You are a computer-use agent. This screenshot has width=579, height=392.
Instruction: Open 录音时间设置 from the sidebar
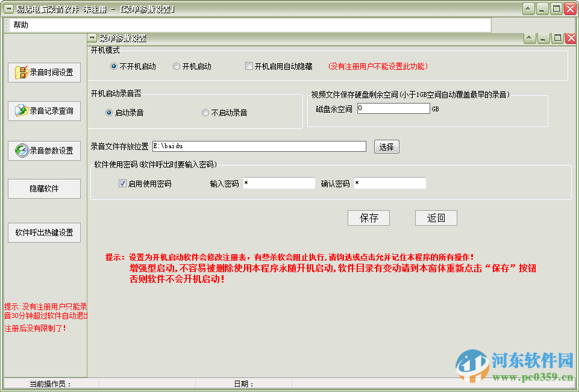pyautogui.click(x=45, y=72)
